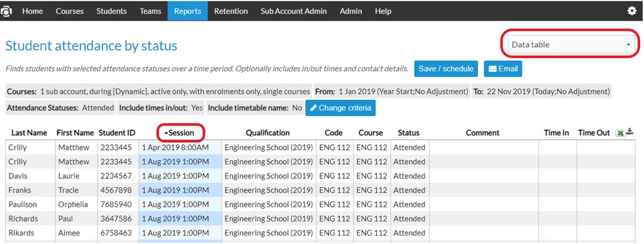Click the Courses criteria summary
The height and width of the screenshot is (244, 644).
pyautogui.click(x=158, y=91)
